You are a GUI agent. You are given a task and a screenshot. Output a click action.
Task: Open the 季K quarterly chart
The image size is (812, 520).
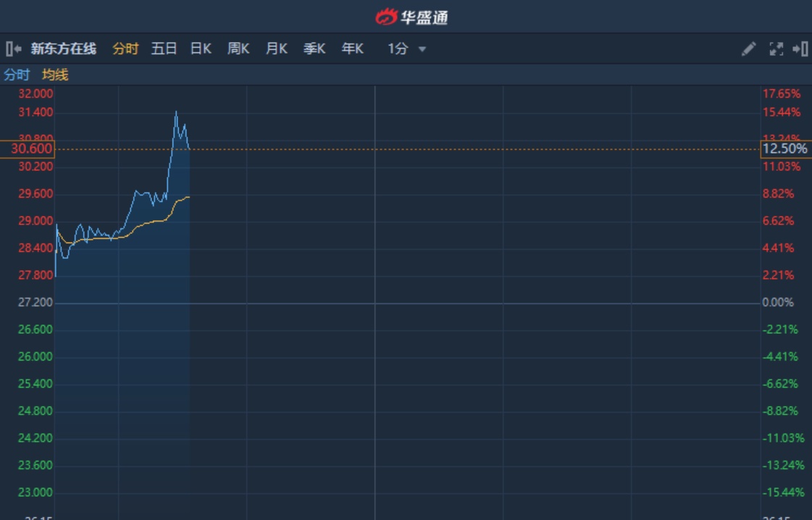point(314,49)
